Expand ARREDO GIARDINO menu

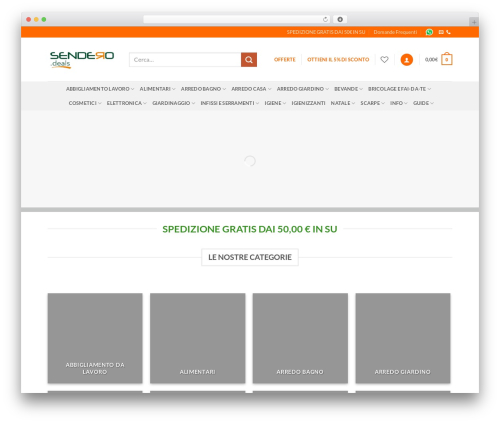click(x=303, y=89)
